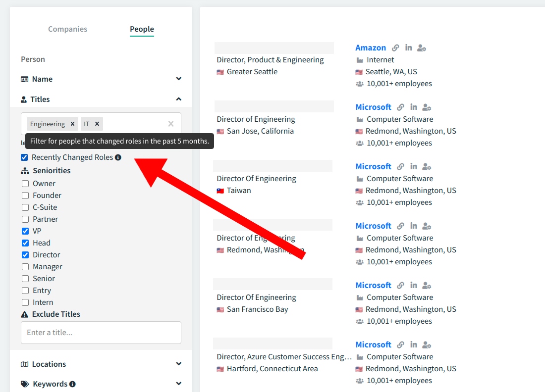This screenshot has height=392, width=545.
Task: Open LinkedIn icon for Microsoft in San Francisco Bay row
Action: point(414,285)
